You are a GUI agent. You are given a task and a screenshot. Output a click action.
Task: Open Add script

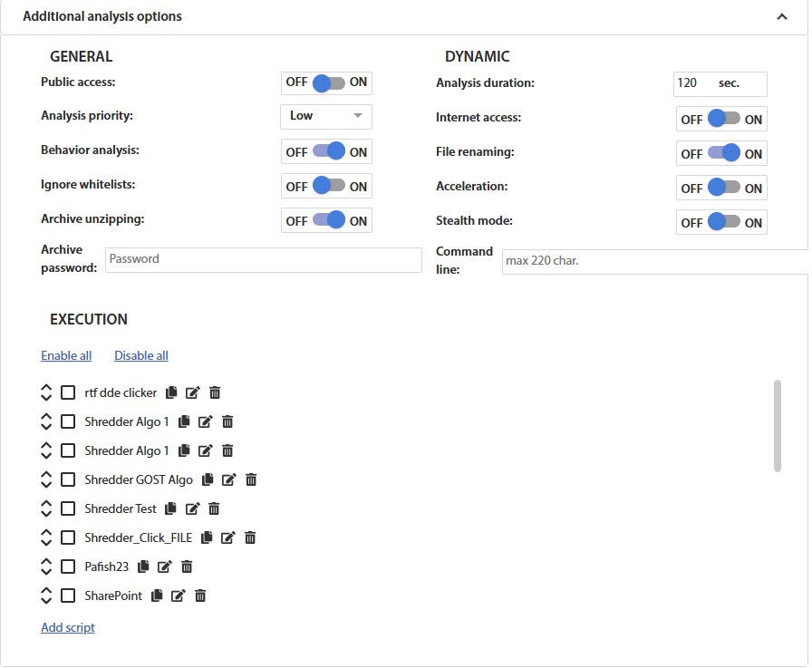click(x=67, y=627)
